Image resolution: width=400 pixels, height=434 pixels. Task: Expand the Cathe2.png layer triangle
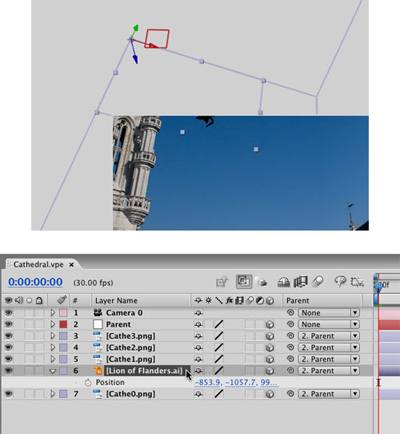pyautogui.click(x=53, y=348)
